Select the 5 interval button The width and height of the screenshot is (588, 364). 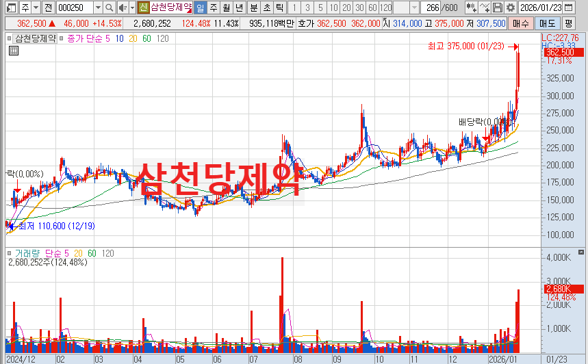click(x=320, y=8)
